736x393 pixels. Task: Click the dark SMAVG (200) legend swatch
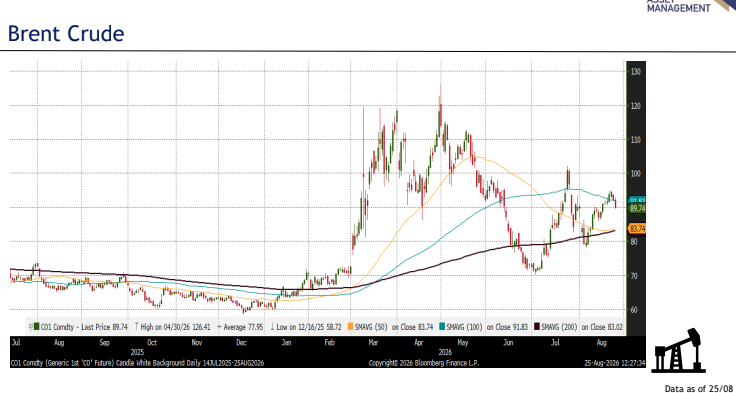click(x=537, y=327)
